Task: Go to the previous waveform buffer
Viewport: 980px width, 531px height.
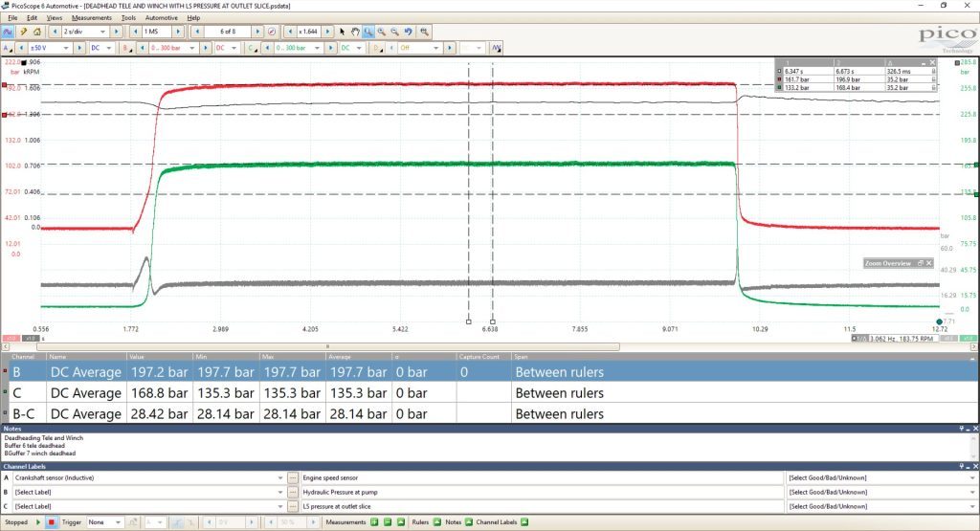Action: 197,32
